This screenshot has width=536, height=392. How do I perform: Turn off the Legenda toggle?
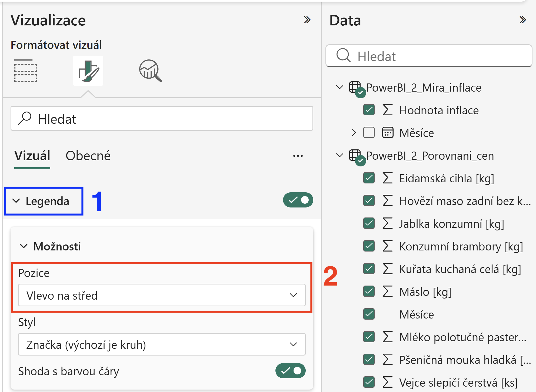(298, 200)
